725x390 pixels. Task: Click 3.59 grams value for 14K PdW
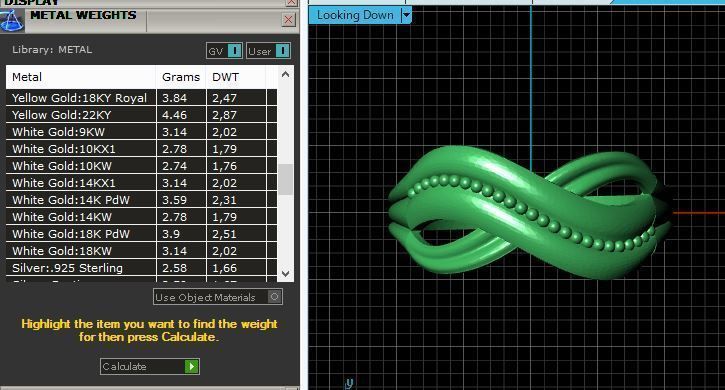click(x=174, y=200)
